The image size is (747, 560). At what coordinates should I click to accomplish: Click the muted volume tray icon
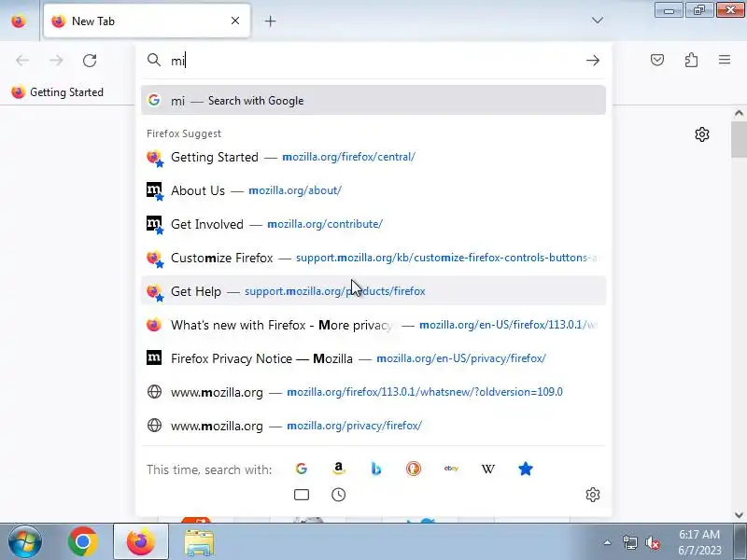click(652, 542)
